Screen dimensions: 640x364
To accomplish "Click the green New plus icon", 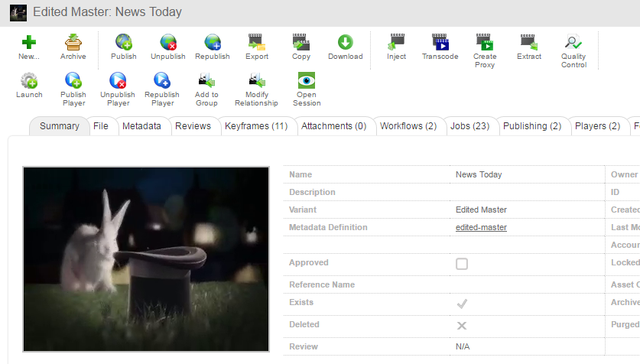I will (29, 42).
